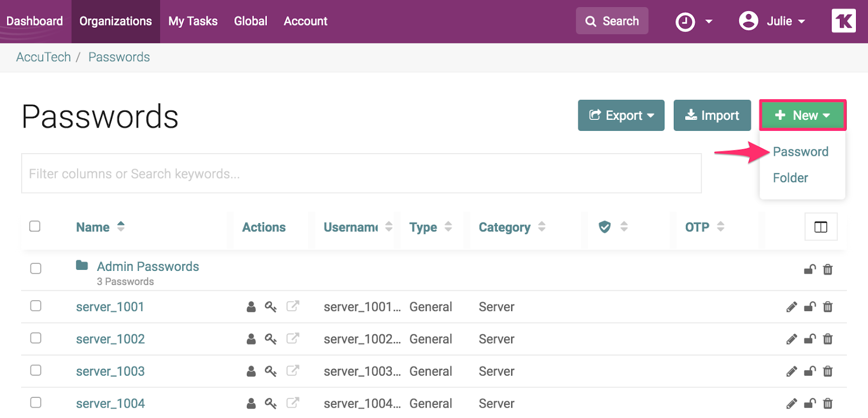The image size is (868, 418).
Task: Click the Import button
Action: coord(712,116)
